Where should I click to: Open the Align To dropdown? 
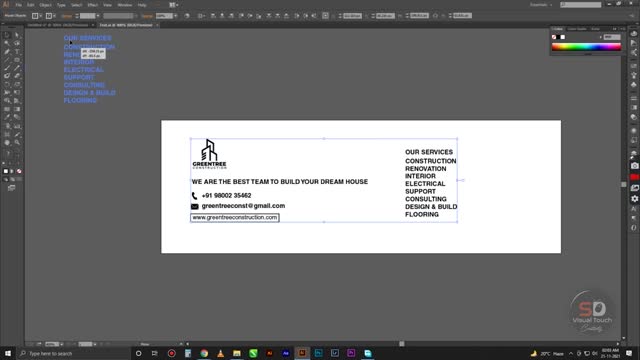201,16
